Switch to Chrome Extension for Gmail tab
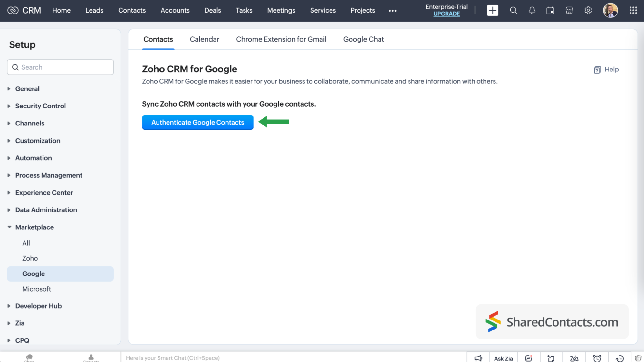This screenshot has width=644, height=362. tap(281, 39)
